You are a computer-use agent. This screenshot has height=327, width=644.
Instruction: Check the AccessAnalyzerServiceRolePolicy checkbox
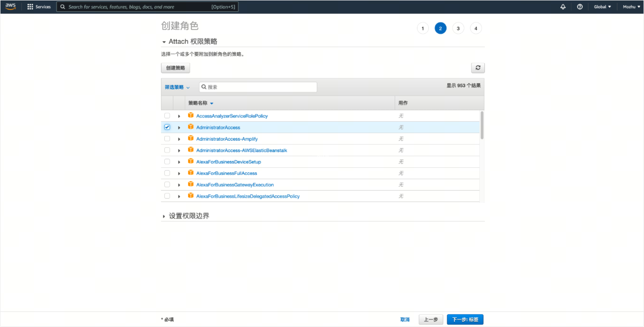167,115
